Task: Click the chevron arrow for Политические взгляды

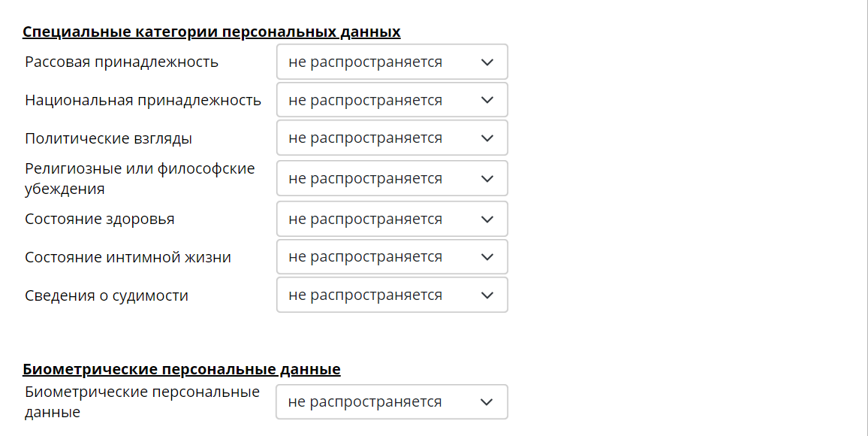Action: tap(487, 138)
